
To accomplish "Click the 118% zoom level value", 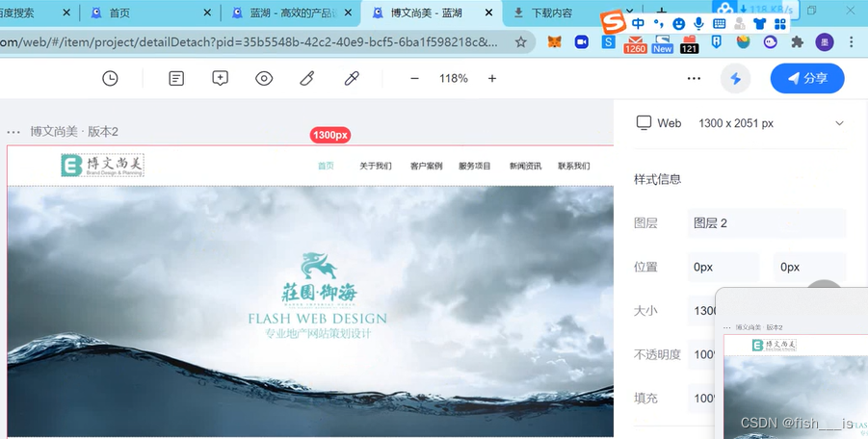I will point(454,79).
